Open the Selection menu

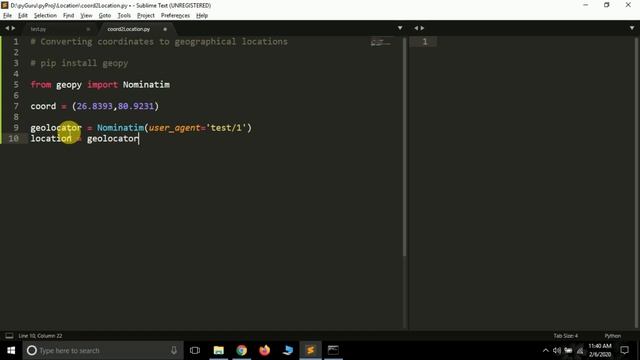(45, 16)
